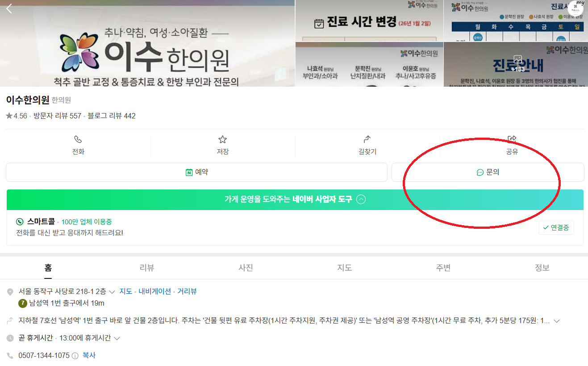Open the 주변 tab
588x366 pixels.
click(443, 268)
